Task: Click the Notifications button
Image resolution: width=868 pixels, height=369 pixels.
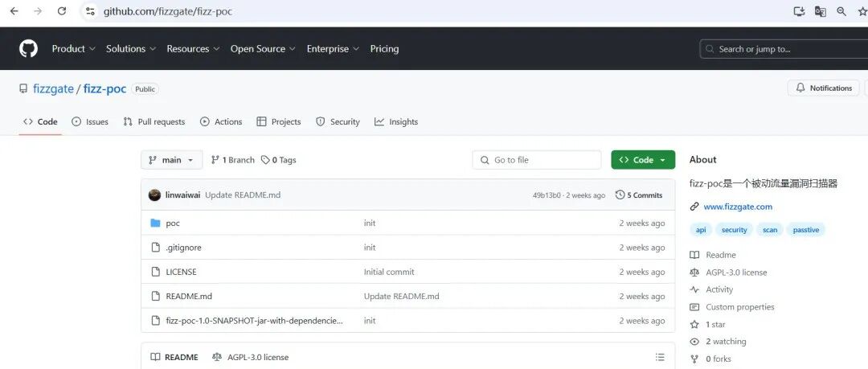Action: tap(824, 88)
